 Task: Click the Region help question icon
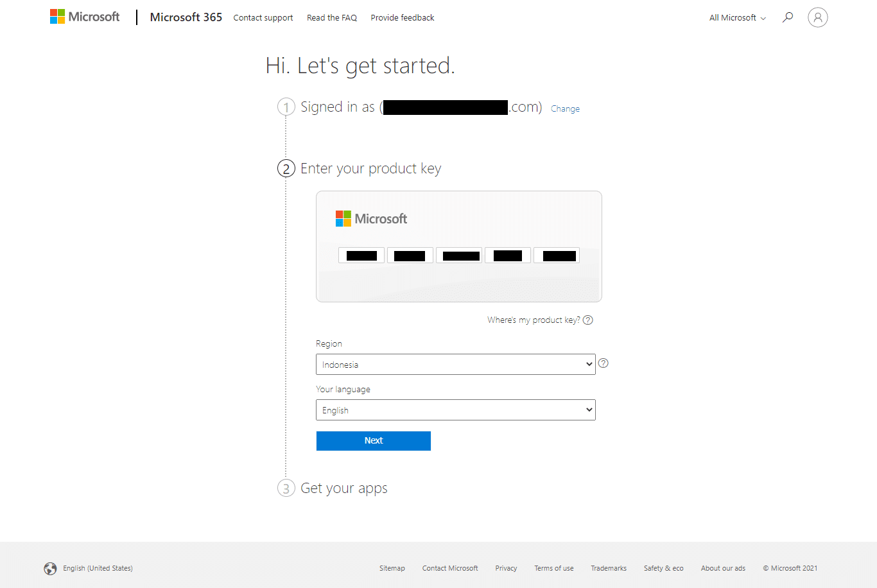click(x=603, y=363)
